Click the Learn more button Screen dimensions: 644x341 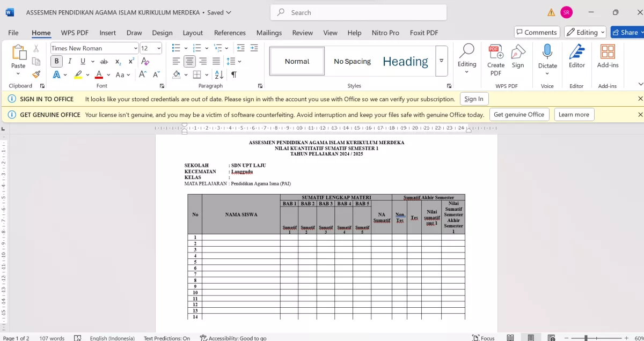pos(574,114)
